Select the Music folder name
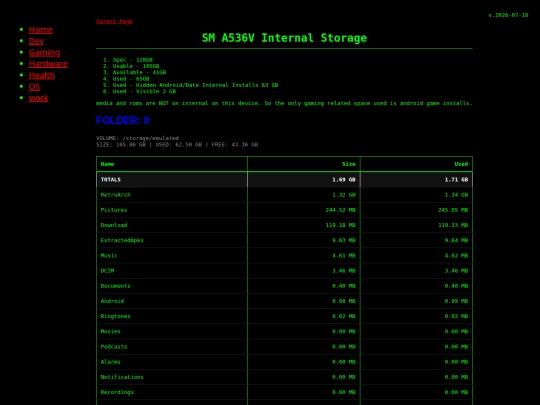The image size is (540, 405). pos(109,255)
